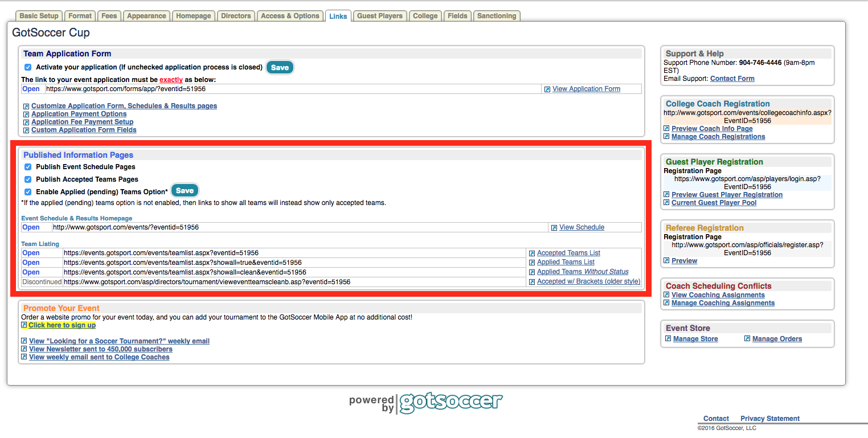Click icon beside Manage Coach Registrations
Image resolution: width=868 pixels, height=438 pixels.
click(666, 137)
